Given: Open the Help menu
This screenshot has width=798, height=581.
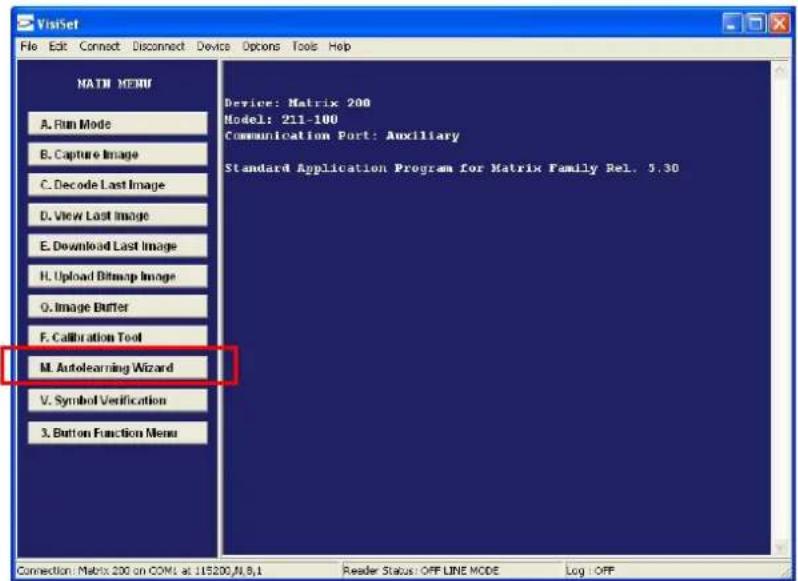Looking at the screenshot, I should point(339,46).
